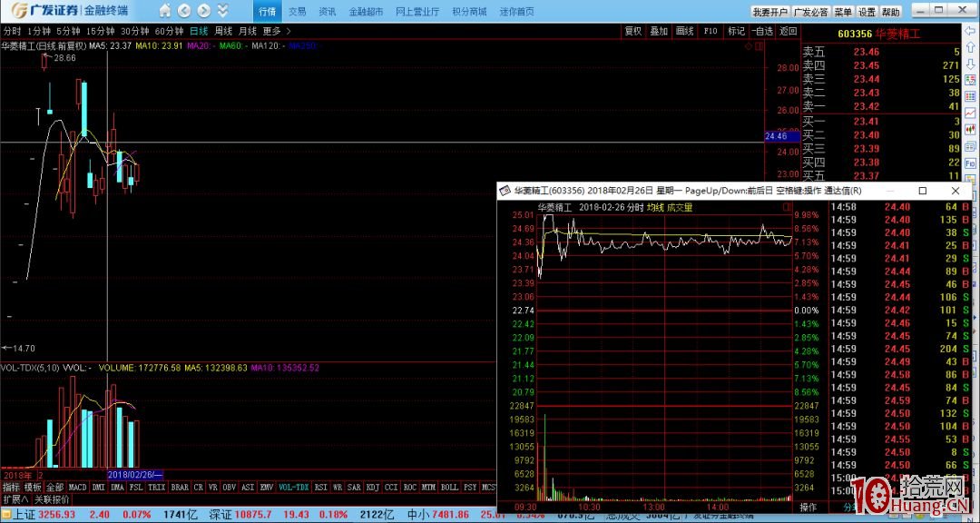This screenshot has height=523, width=980.
Task: Select 1分钟 period
Action: click(x=38, y=31)
